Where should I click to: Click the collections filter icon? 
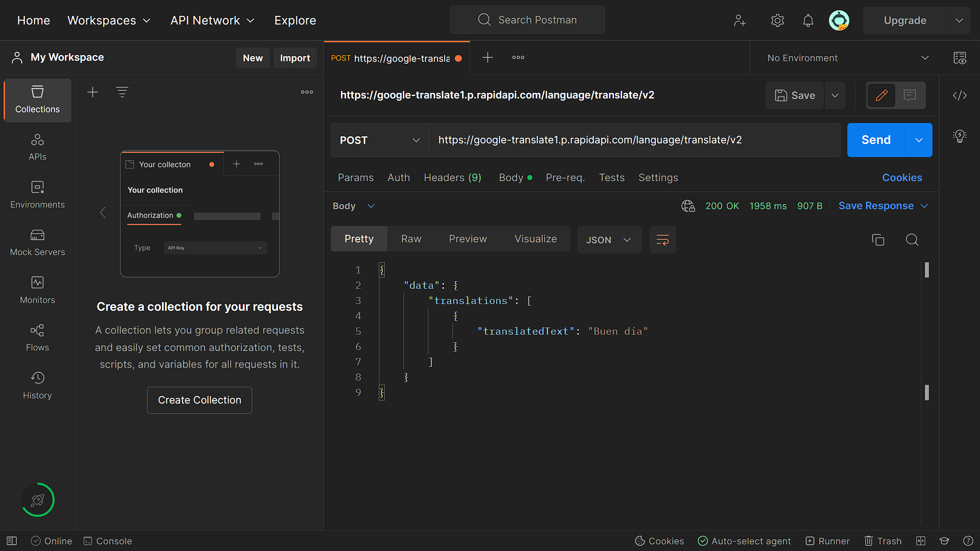pyautogui.click(x=122, y=92)
